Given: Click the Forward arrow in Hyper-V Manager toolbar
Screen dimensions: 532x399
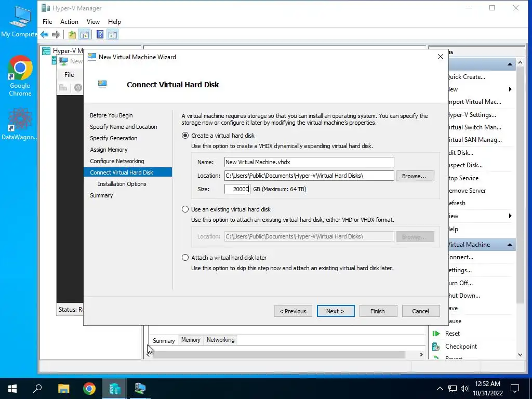Looking at the screenshot, I should tap(56, 34).
